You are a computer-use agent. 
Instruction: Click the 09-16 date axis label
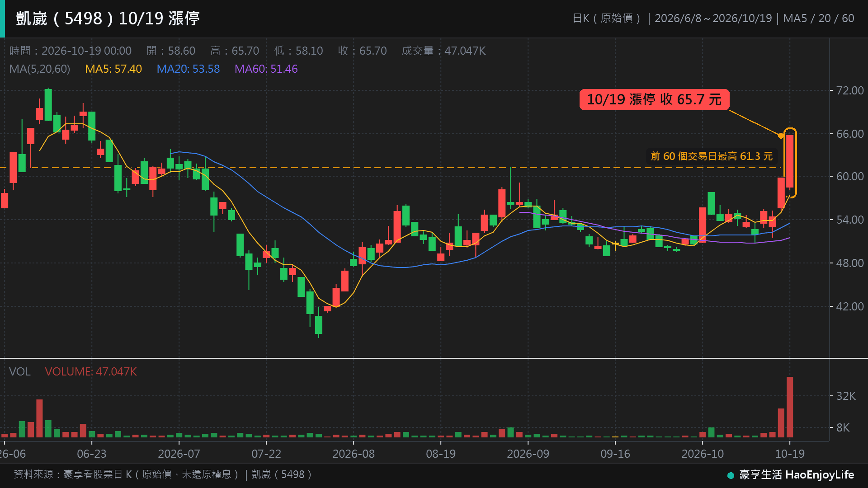615,454
